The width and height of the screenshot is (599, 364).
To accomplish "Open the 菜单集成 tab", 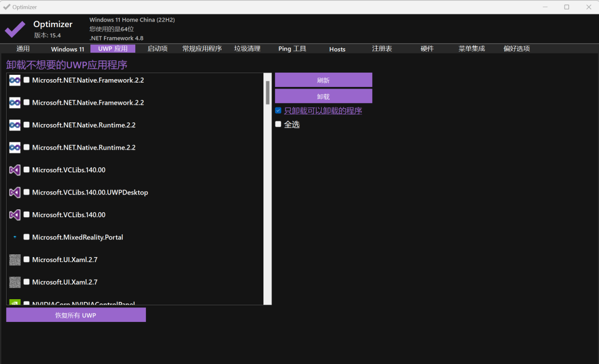I will tap(472, 49).
